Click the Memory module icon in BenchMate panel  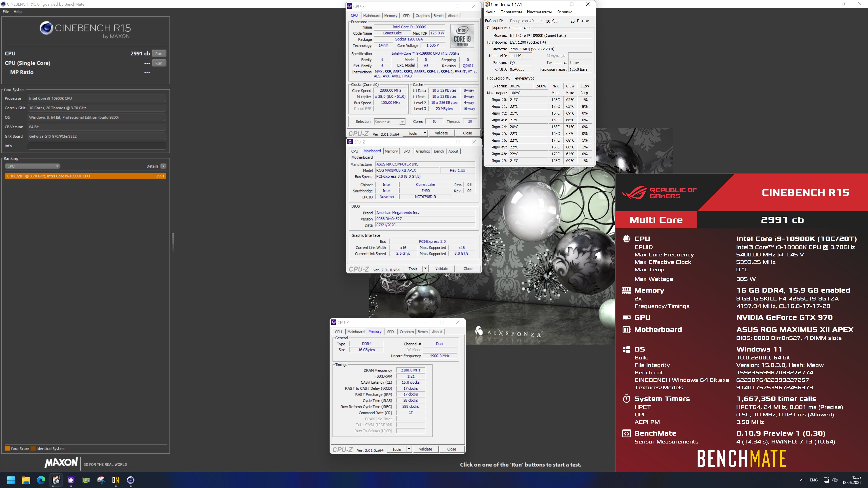[x=626, y=290]
